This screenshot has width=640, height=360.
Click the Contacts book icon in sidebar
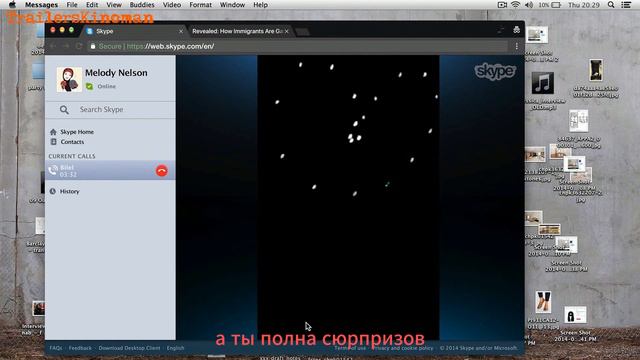click(x=53, y=142)
